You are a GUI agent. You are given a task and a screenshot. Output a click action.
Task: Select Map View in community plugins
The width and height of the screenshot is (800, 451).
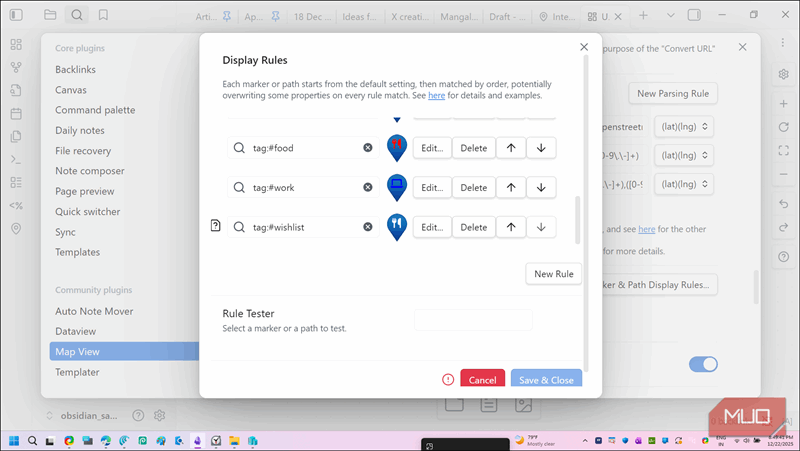click(77, 351)
